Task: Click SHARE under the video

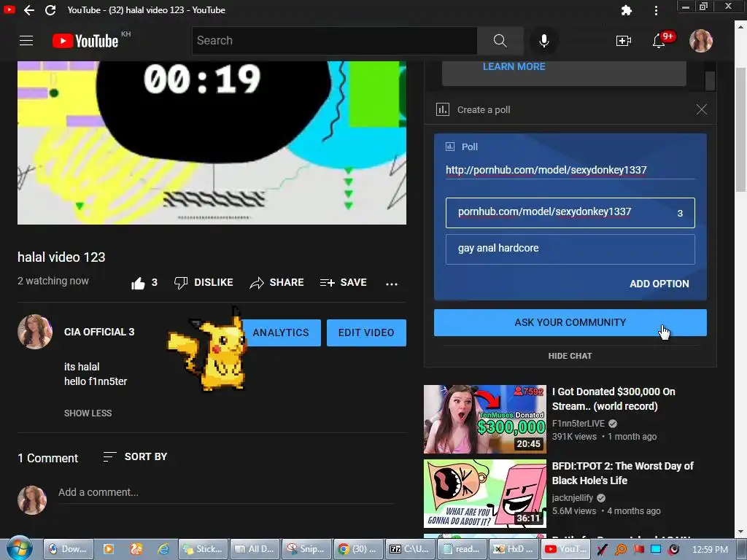Action: pyautogui.click(x=276, y=282)
